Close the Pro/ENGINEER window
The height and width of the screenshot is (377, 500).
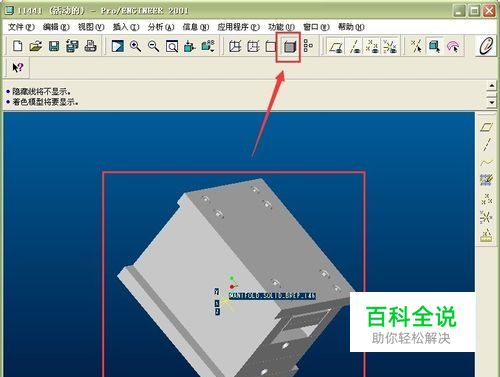tap(489, 11)
